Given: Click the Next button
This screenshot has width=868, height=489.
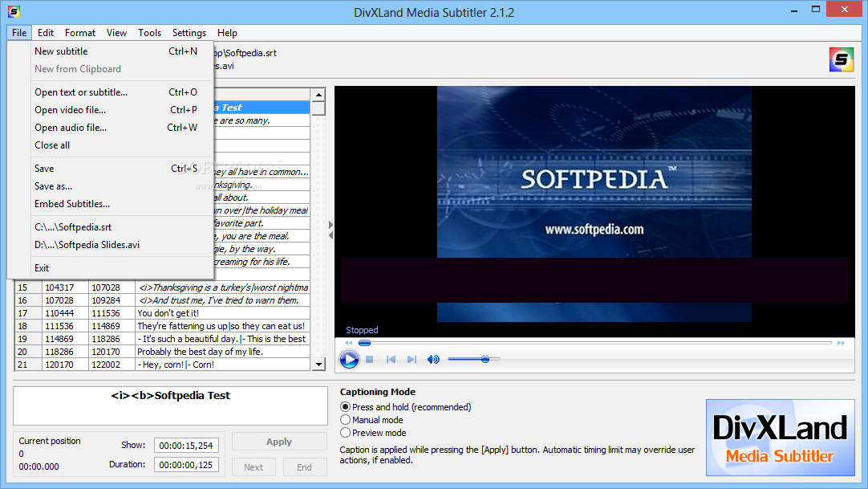Looking at the screenshot, I should pyautogui.click(x=254, y=467).
